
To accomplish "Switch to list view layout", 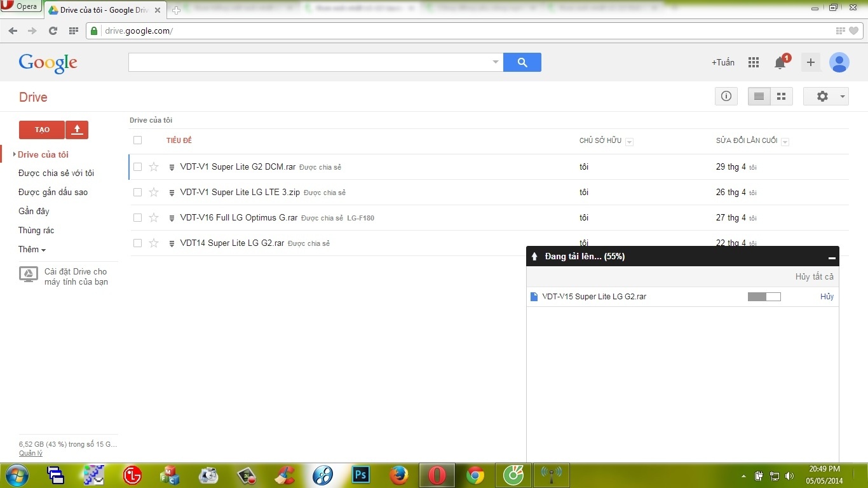I will [759, 97].
